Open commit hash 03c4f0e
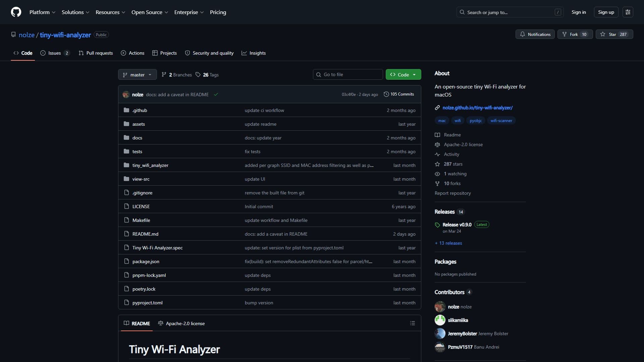This screenshot has width=644, height=362. click(x=348, y=95)
